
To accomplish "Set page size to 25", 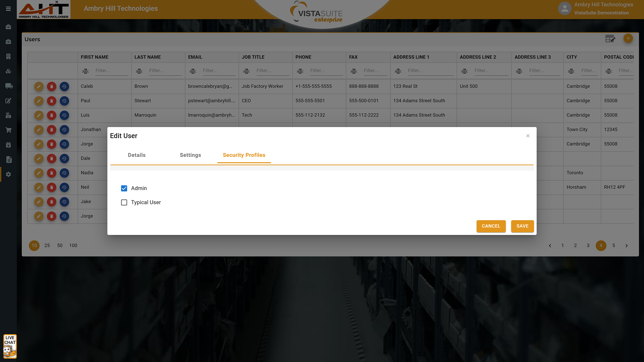I will (47, 246).
